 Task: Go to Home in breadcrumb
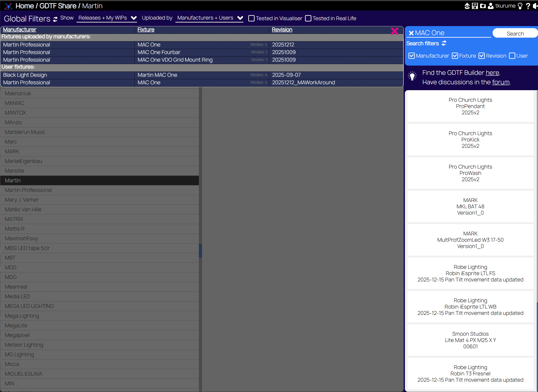click(25, 6)
